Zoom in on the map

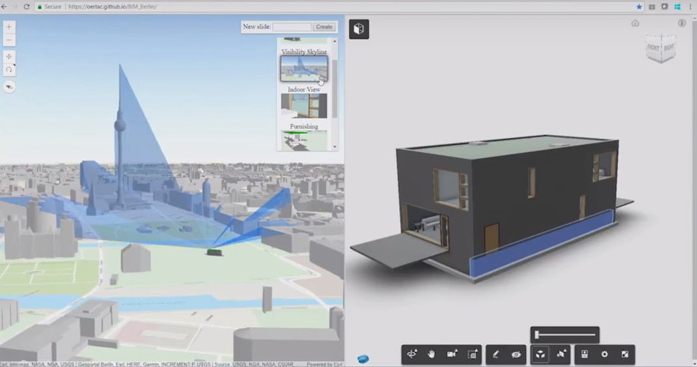point(9,27)
